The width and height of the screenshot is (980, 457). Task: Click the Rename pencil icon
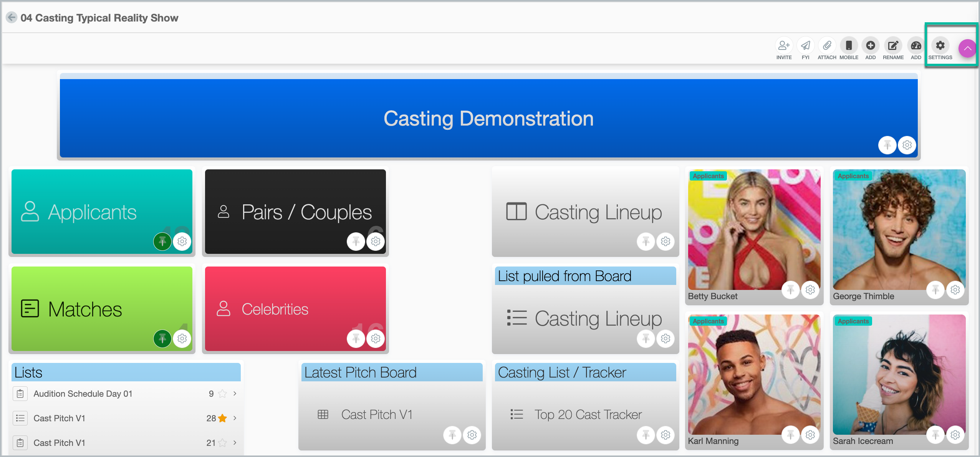(x=893, y=46)
